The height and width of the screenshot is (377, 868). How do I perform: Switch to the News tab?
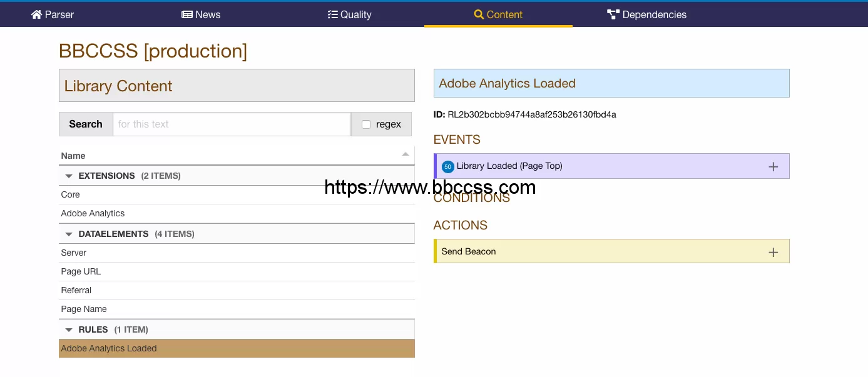[x=201, y=14]
